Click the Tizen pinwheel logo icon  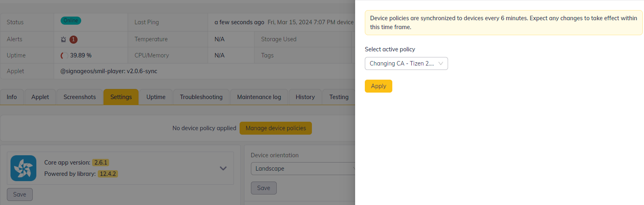pyautogui.click(x=23, y=168)
